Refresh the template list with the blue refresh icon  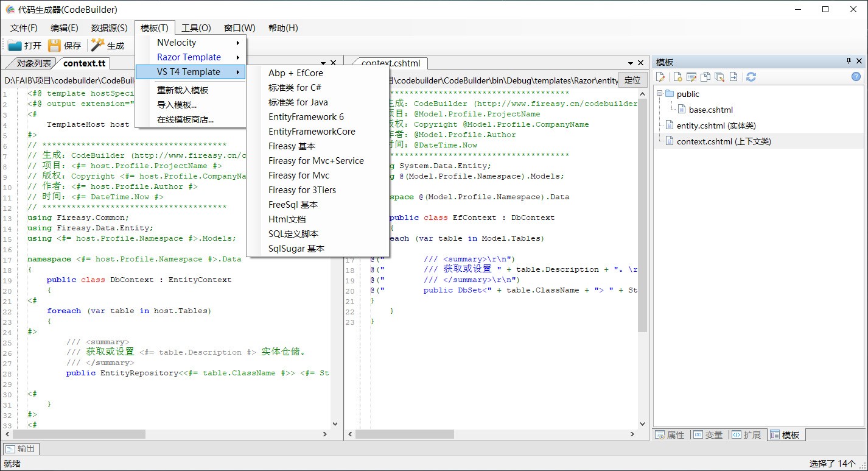point(752,77)
